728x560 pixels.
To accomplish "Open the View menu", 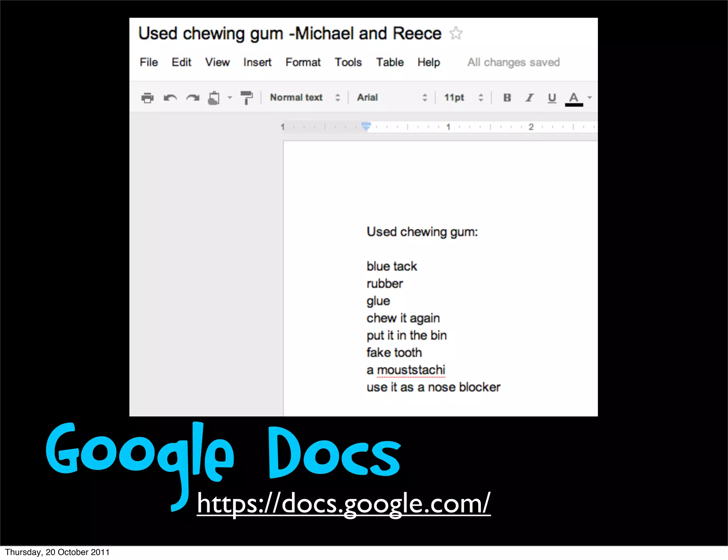I will coord(217,62).
